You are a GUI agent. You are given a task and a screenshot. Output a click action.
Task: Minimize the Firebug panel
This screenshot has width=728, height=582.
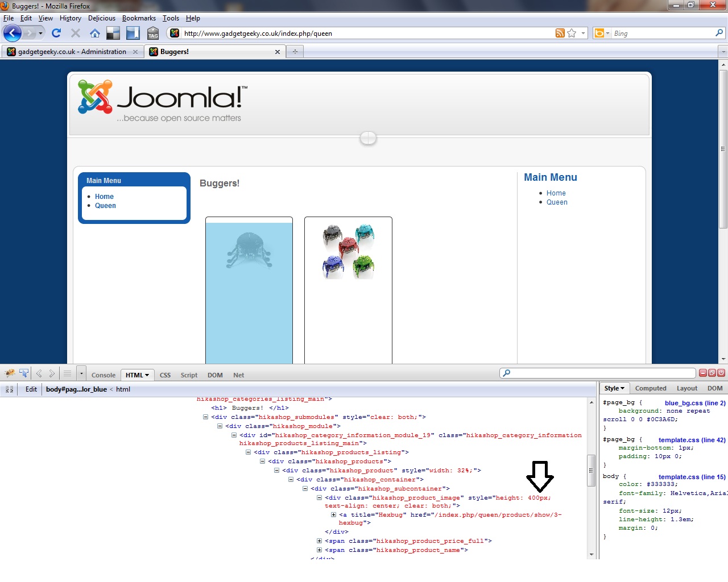pos(703,373)
